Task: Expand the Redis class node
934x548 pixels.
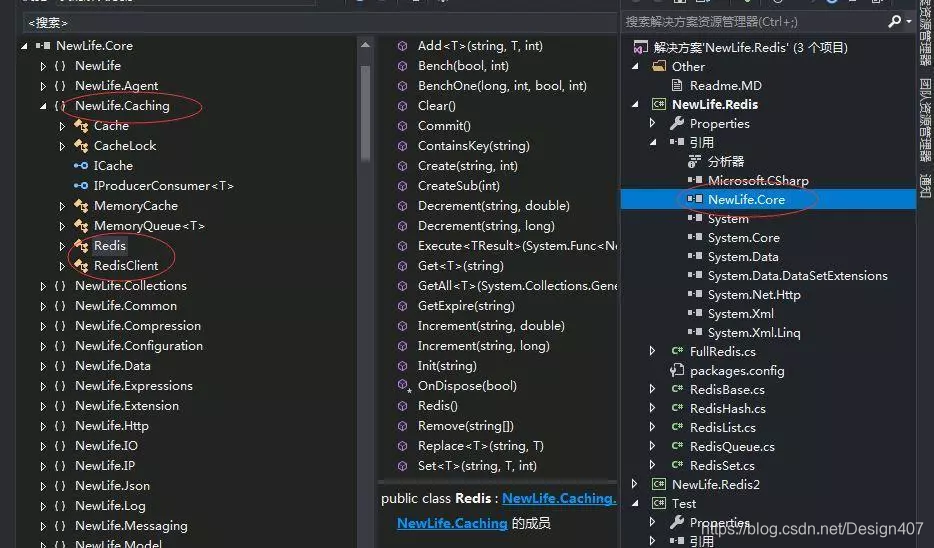Action: pyautogui.click(x=62, y=246)
